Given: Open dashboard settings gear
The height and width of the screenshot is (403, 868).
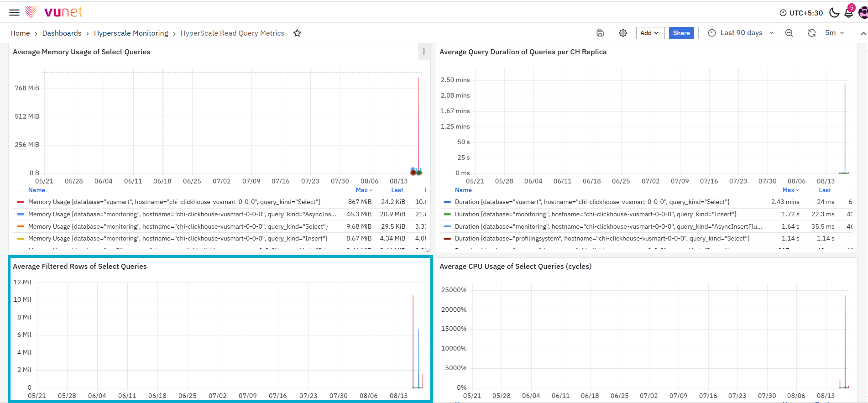Looking at the screenshot, I should 623,33.
